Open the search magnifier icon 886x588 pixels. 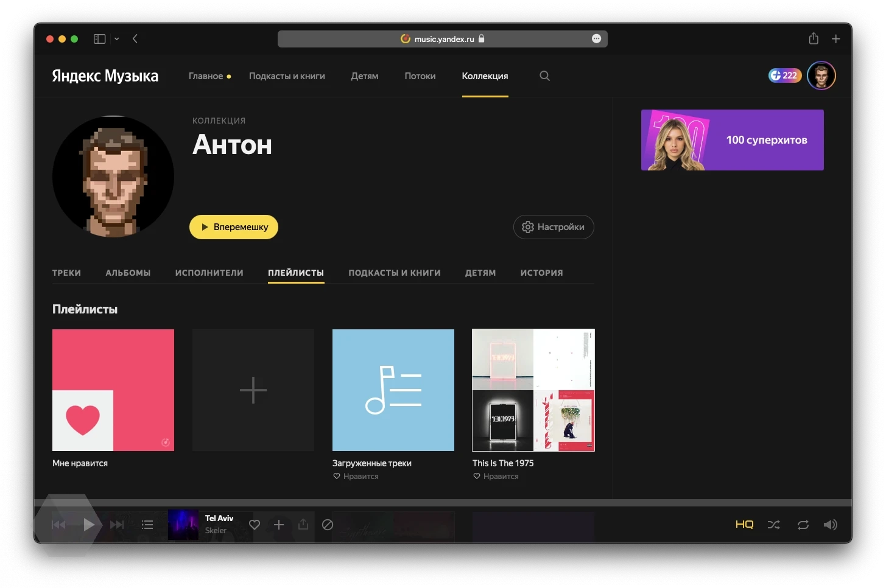point(545,76)
